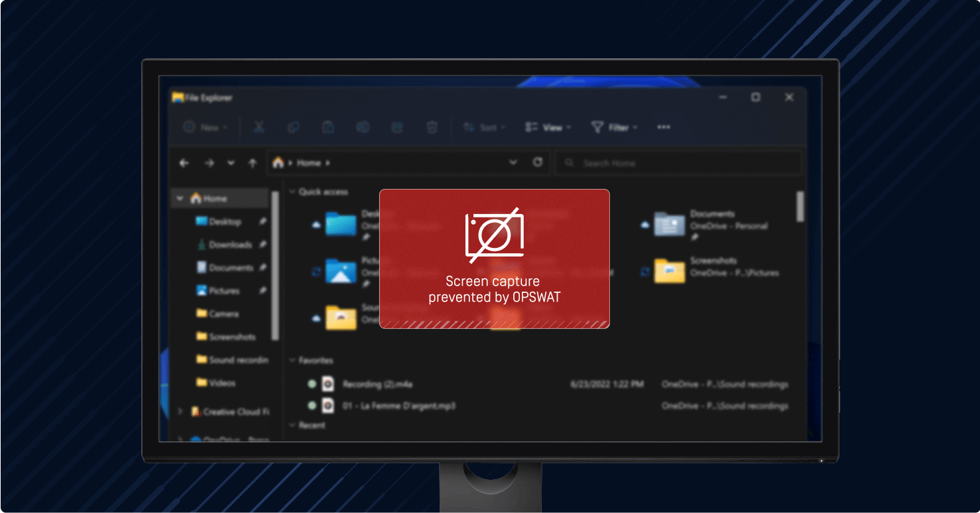Click the pin icon beside sidebar Pictures
The width and height of the screenshot is (980, 513).
point(263,291)
